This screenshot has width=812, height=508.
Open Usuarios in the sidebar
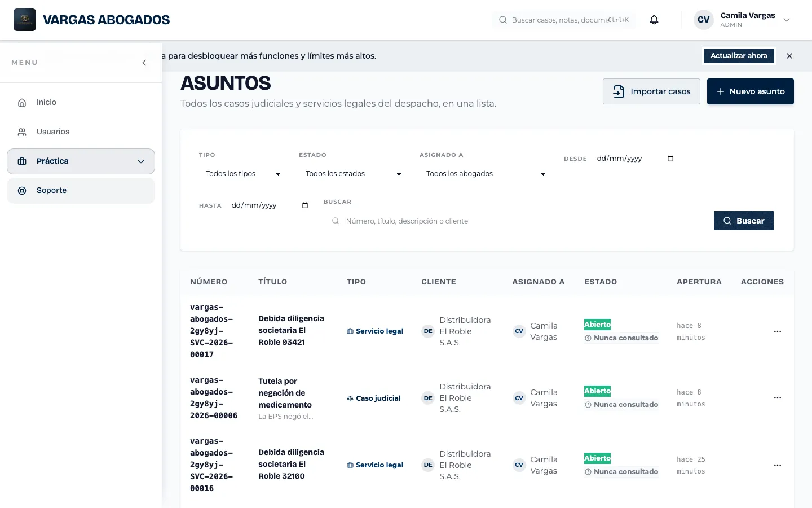81,132
